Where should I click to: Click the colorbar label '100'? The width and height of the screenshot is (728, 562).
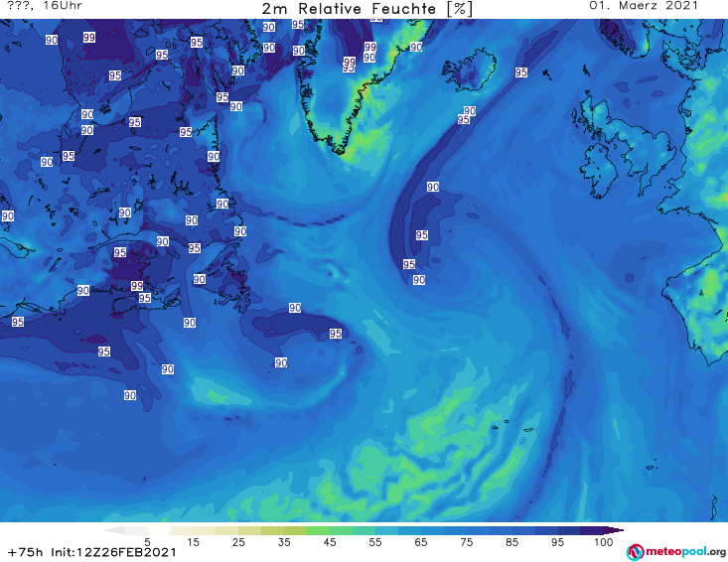pos(604,542)
